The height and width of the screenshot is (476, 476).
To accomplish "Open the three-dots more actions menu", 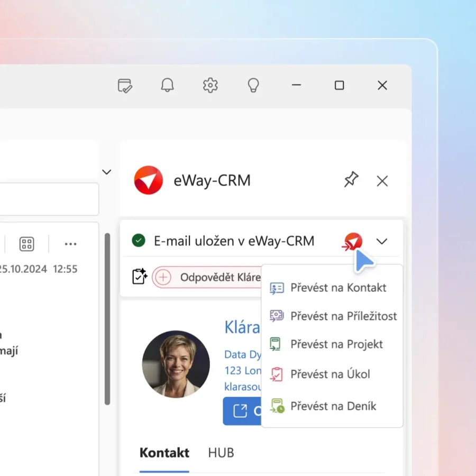I will [x=70, y=244].
